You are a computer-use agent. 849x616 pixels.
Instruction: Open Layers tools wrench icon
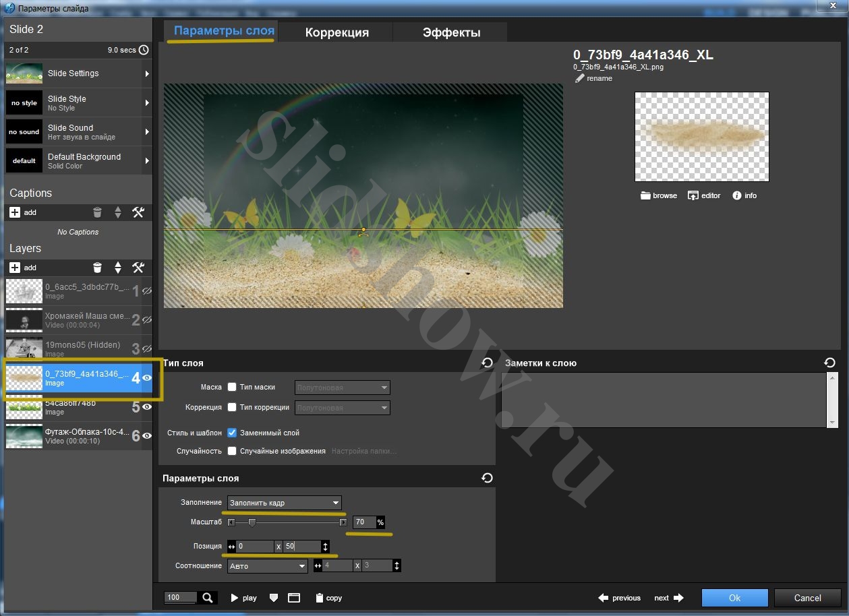(138, 268)
